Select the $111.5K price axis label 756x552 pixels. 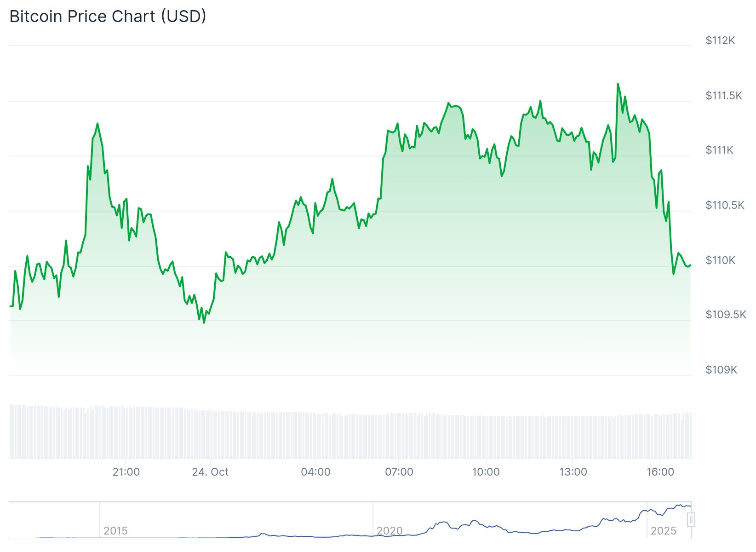[724, 96]
